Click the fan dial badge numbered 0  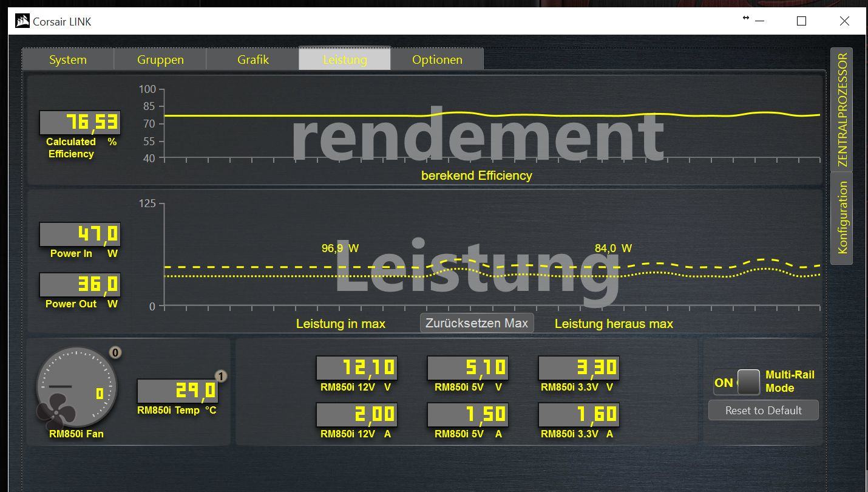(x=115, y=353)
